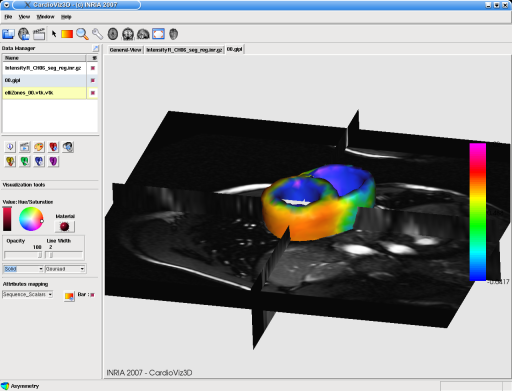The width and height of the screenshot is (512, 391).
Task: Click the Opacity slider track
Action: pyautogui.click(x=23, y=255)
